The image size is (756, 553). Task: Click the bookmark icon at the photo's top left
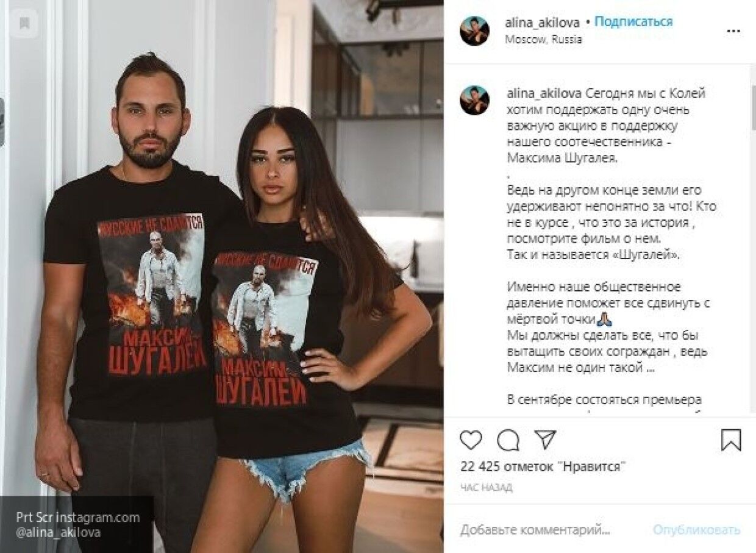click(24, 24)
